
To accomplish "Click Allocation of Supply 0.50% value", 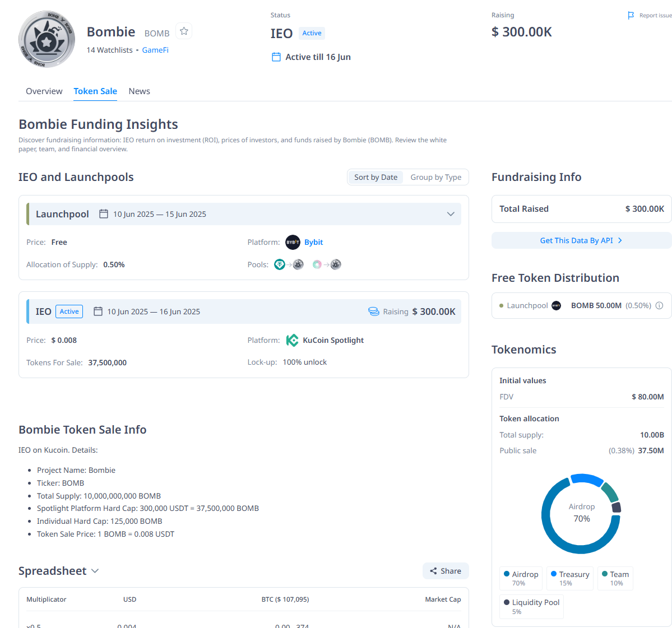I will [x=114, y=265].
